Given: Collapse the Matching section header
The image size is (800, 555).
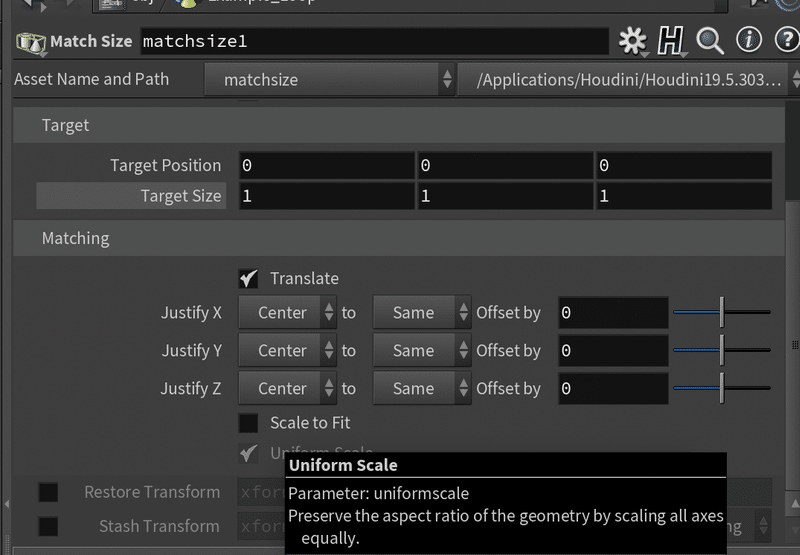Looking at the screenshot, I should (x=76, y=239).
